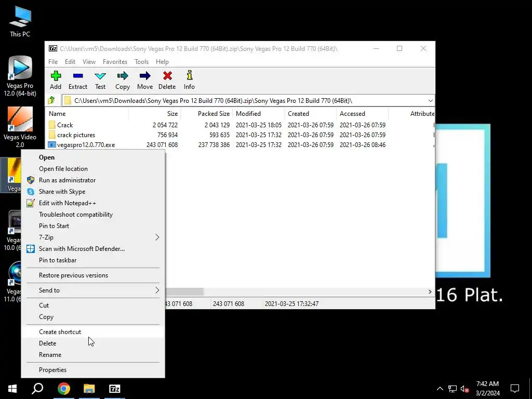Viewport: 532px width, 399px height.
Task: Choose Pin to Start
Action: point(93,225)
